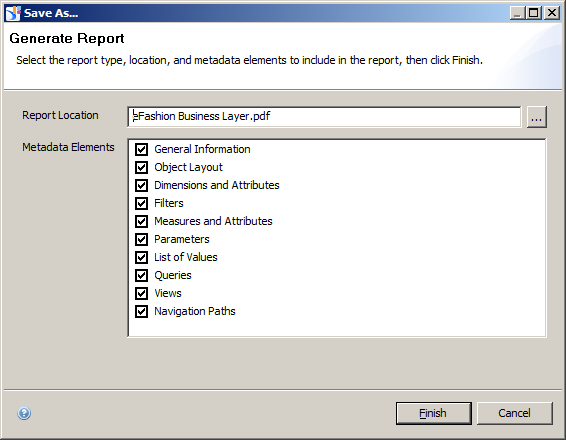Open the browse location ellipsis button
Screen dimensions: 566x440
(x=536, y=117)
